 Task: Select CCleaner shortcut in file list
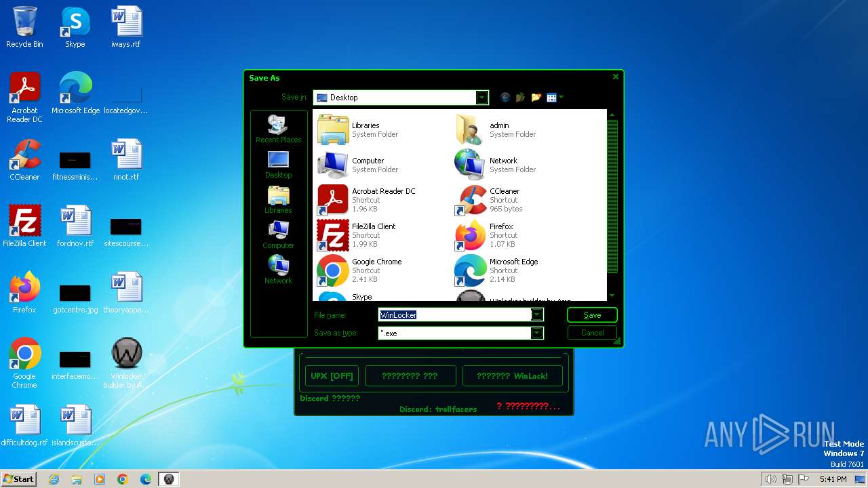(x=489, y=200)
